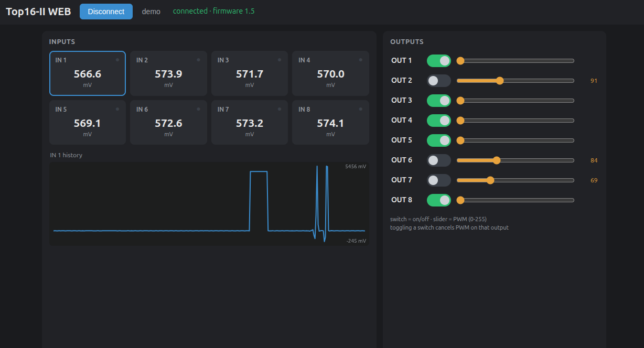This screenshot has height=348, width=644.
Task: Click the 'toggling a switch cancels PWM' note
Action: coord(449,227)
